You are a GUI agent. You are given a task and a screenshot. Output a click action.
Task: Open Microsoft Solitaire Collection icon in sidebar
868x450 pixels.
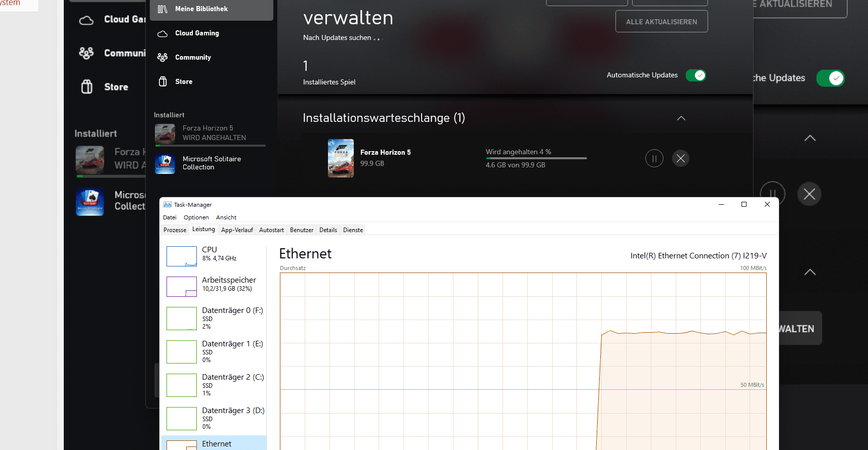pos(165,164)
